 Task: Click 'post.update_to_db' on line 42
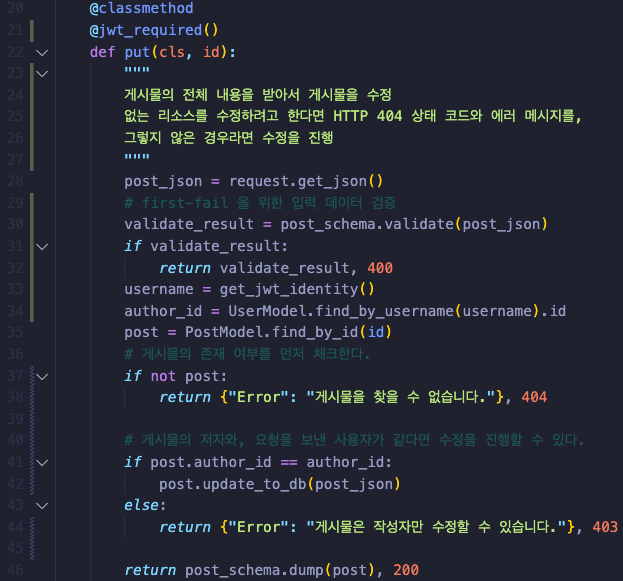(x=233, y=484)
